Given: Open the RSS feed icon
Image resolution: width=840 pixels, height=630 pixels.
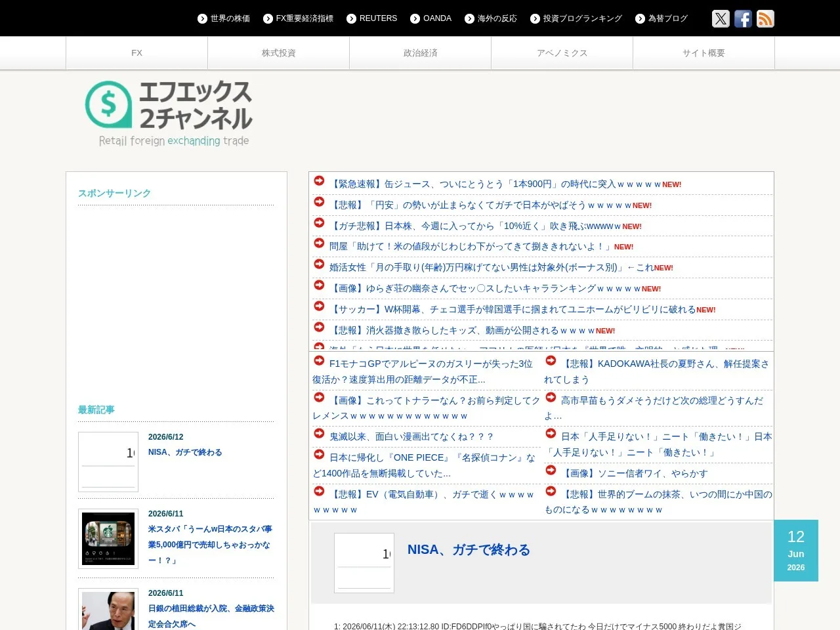Looking at the screenshot, I should (x=765, y=18).
